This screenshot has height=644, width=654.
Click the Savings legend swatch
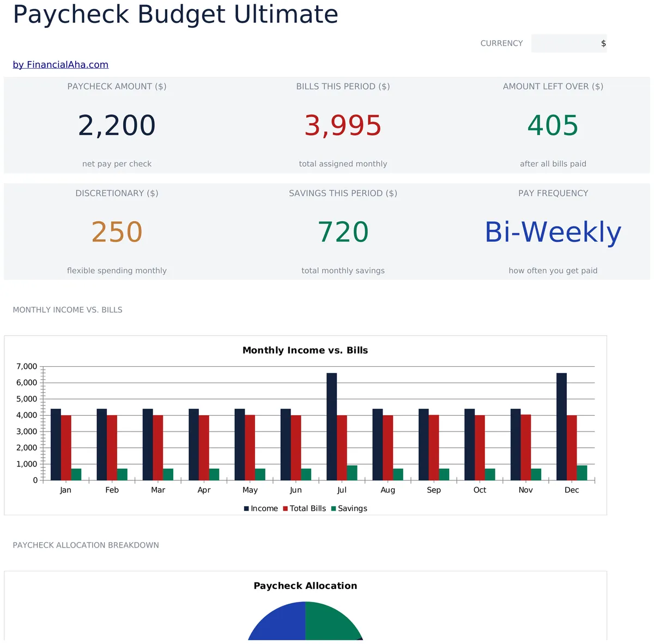coord(334,509)
